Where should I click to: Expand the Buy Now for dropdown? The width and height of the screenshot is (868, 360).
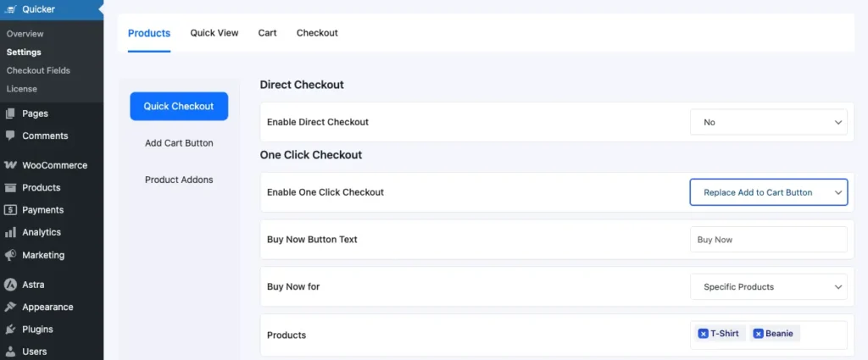(768, 287)
